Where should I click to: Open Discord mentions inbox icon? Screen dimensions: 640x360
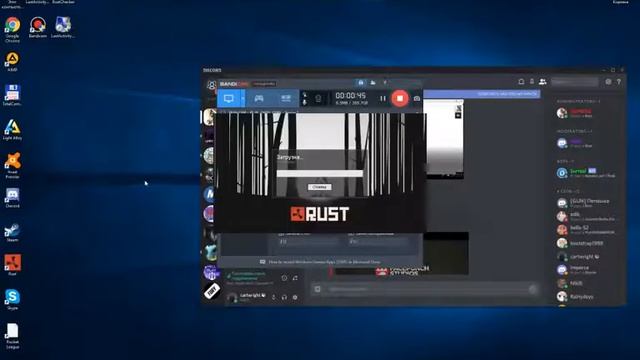pyautogui.click(x=608, y=82)
